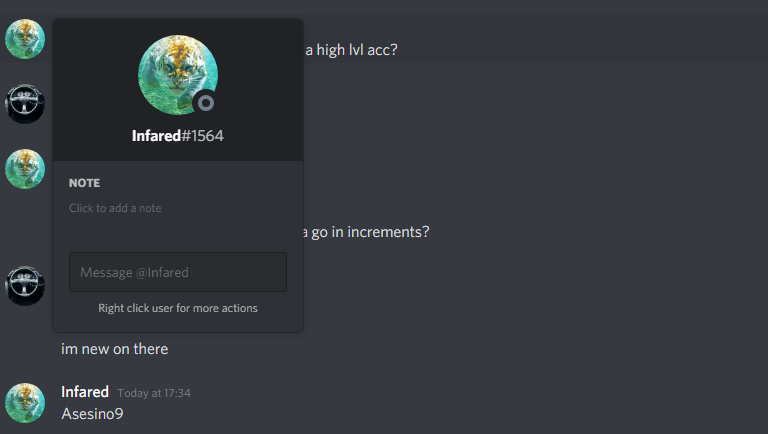768x434 pixels.
Task: Click the 'Right click user for more actions' hint
Action: click(178, 308)
